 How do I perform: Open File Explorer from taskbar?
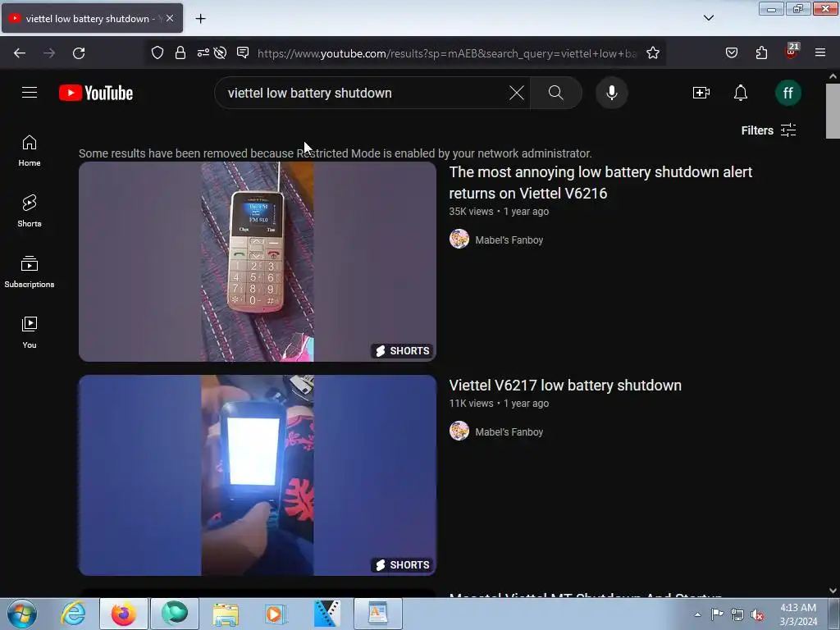point(226,614)
